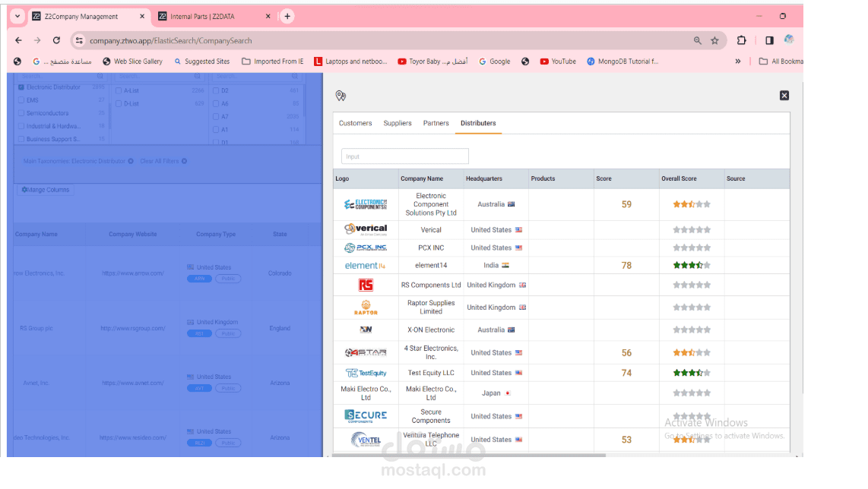
Task: Reload the page with refresh icon
Action: tap(56, 40)
